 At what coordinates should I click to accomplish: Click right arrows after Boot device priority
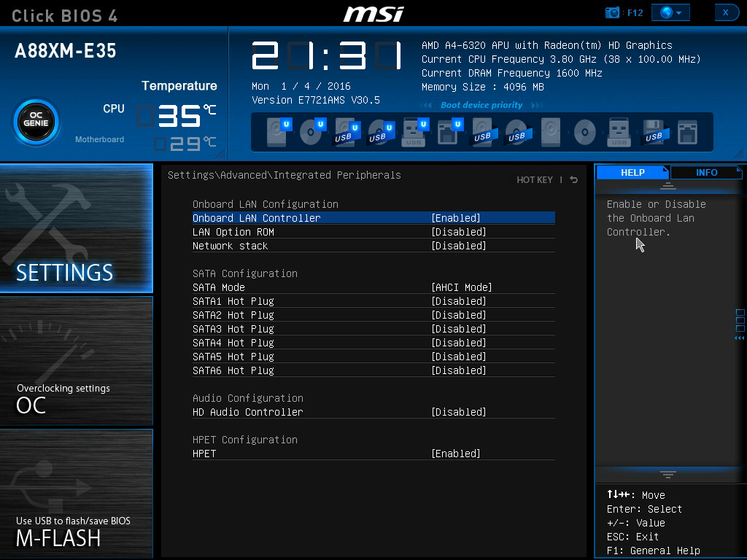click(x=537, y=105)
